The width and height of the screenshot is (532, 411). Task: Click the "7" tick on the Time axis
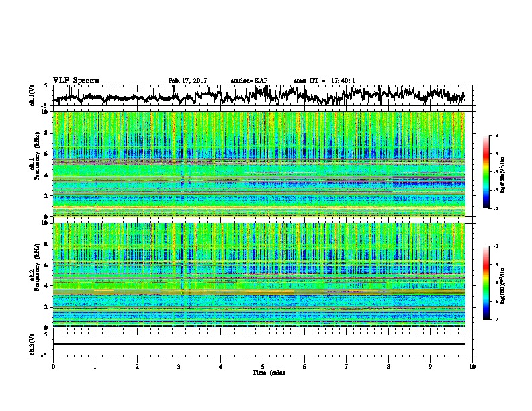coord(347,367)
